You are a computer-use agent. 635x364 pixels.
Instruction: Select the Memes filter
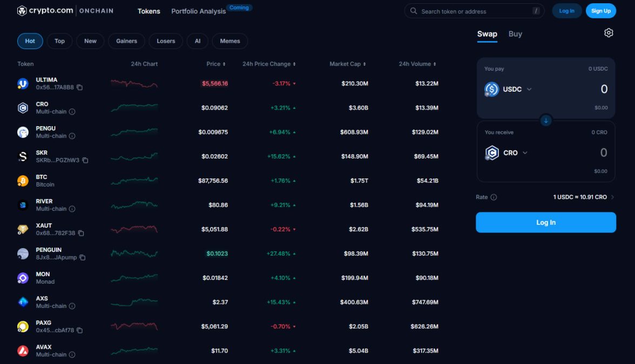[x=229, y=41]
